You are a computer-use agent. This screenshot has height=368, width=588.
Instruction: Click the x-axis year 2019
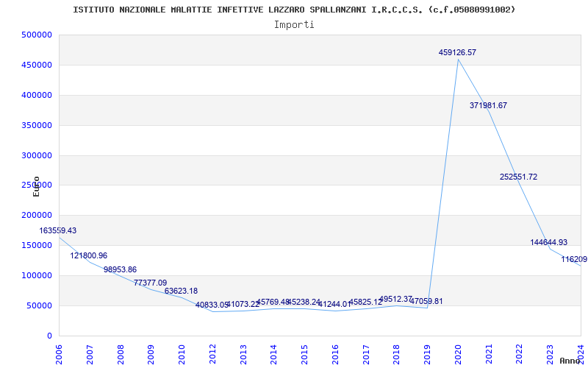coord(428,355)
